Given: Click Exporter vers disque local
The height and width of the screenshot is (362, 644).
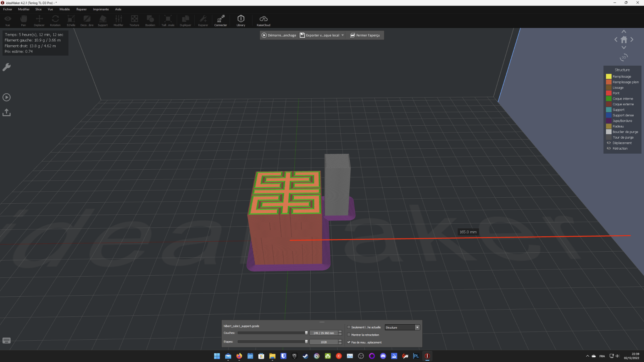Looking at the screenshot, I should pos(319,35).
